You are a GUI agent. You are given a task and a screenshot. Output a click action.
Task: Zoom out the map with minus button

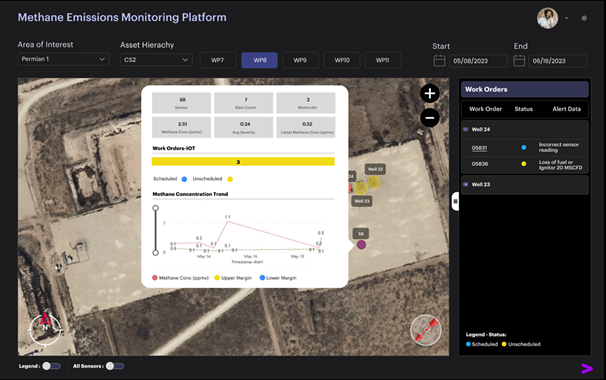[x=430, y=118]
